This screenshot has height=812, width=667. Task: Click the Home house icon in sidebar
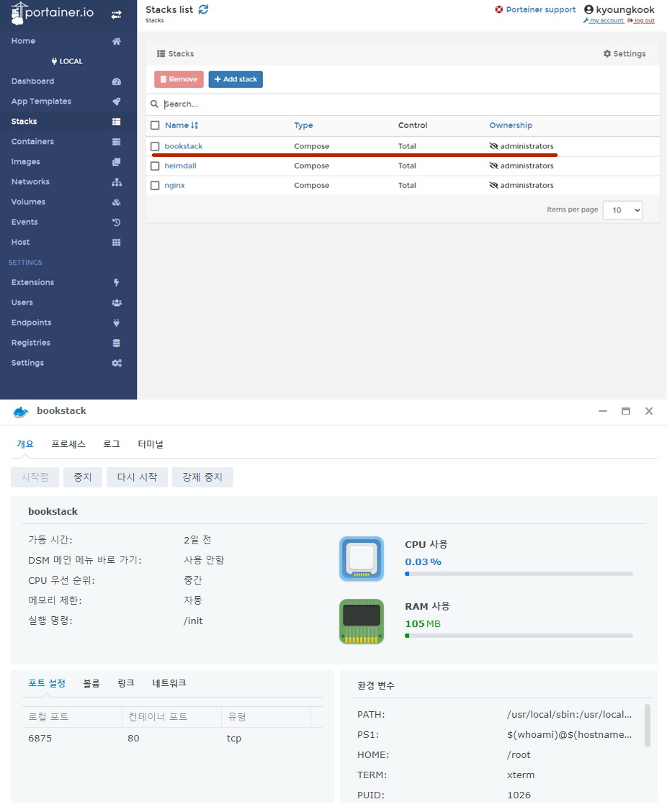click(117, 41)
